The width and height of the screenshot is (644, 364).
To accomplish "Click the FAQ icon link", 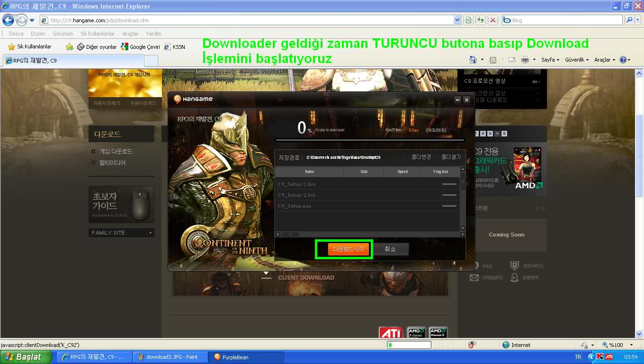I will tap(482, 266).
